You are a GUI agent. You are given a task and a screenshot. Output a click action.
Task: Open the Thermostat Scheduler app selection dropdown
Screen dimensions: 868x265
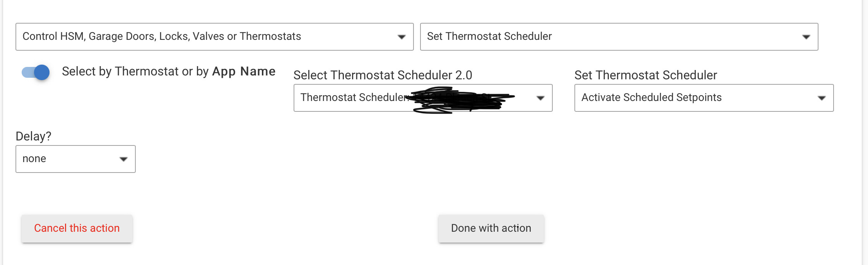point(423,98)
